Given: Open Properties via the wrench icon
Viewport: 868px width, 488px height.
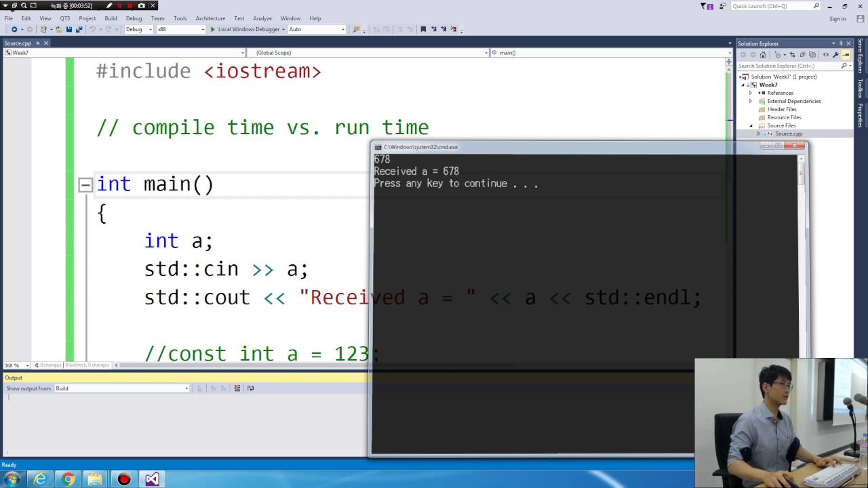Looking at the screenshot, I should [835, 55].
